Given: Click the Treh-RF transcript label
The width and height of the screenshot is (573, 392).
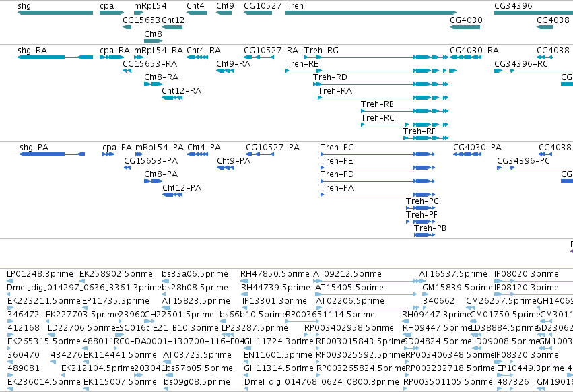Looking at the screenshot, I should pos(419,131).
